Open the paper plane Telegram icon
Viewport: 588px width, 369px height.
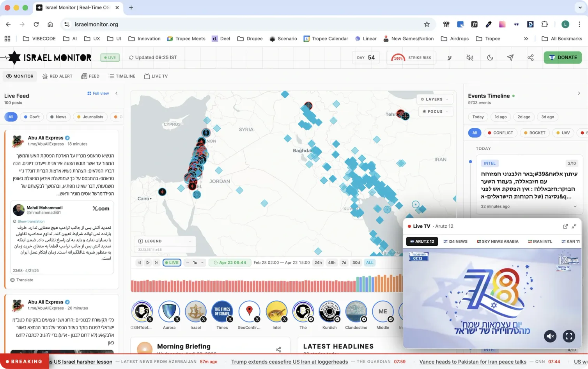pyautogui.click(x=510, y=58)
